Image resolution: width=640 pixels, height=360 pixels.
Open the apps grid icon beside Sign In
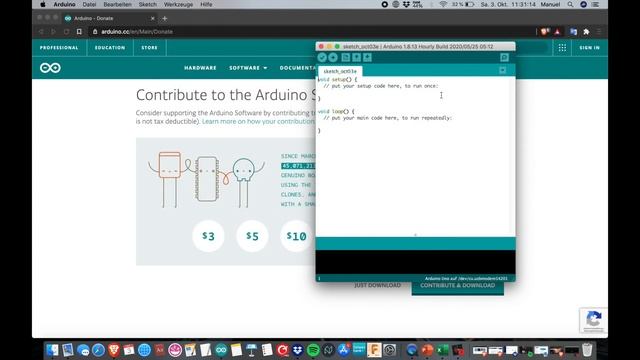point(562,48)
